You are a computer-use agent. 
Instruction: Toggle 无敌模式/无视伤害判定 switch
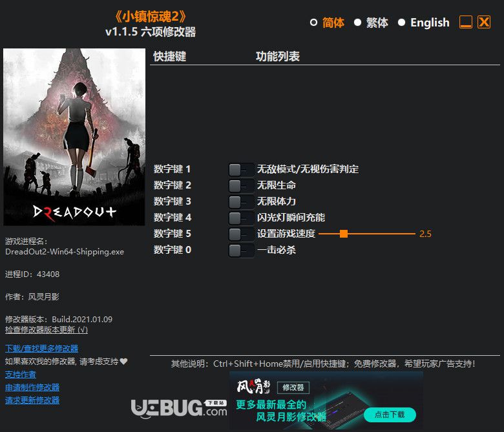coord(241,170)
